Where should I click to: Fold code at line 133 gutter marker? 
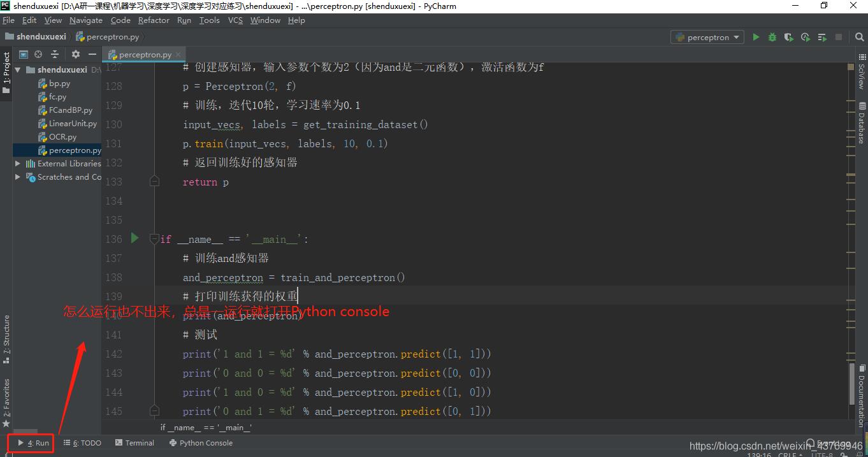(x=154, y=181)
